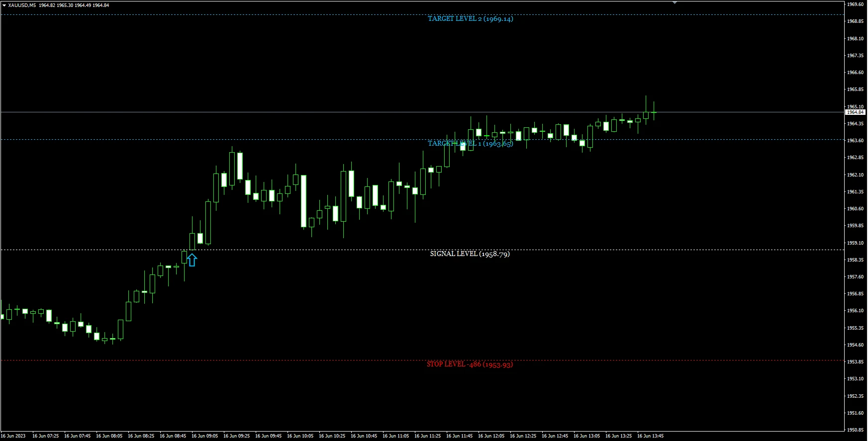Click the 16 Jun 09:05 time label
This screenshot has width=868, height=441.
coord(204,436)
